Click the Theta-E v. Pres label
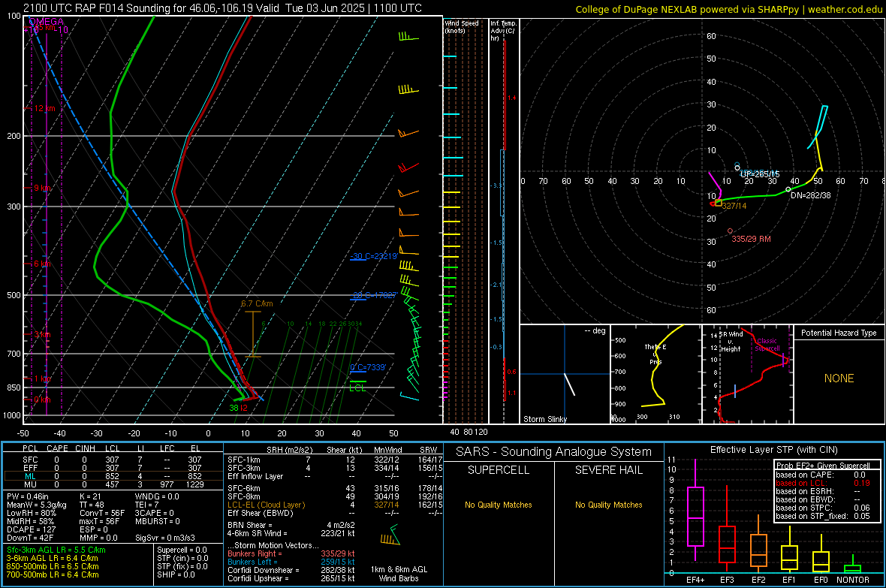This screenshot has width=886, height=588. point(655,354)
